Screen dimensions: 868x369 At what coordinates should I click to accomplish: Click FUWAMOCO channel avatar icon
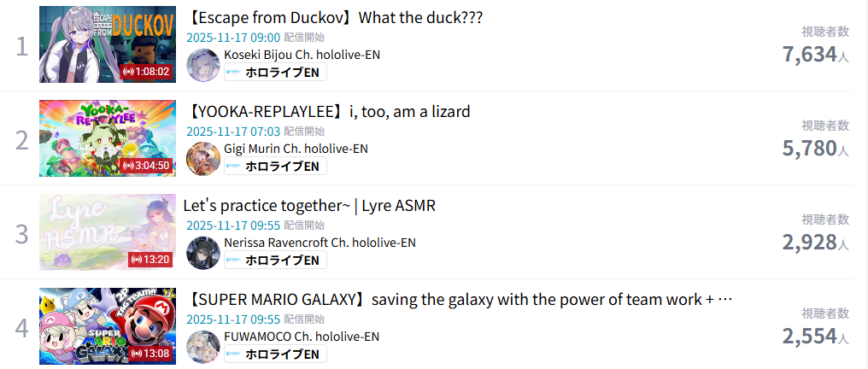203,347
